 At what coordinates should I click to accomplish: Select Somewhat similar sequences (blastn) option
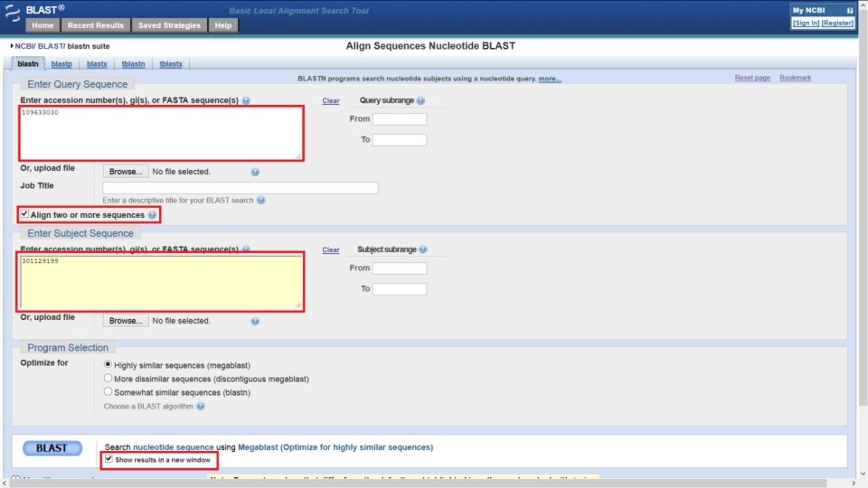[108, 391]
